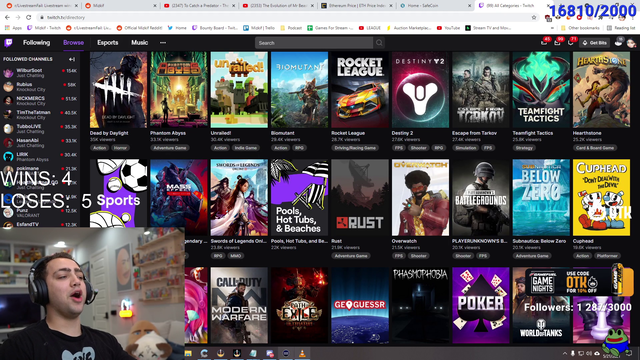
Task: Click the browser back arrow
Action: pos(7,18)
